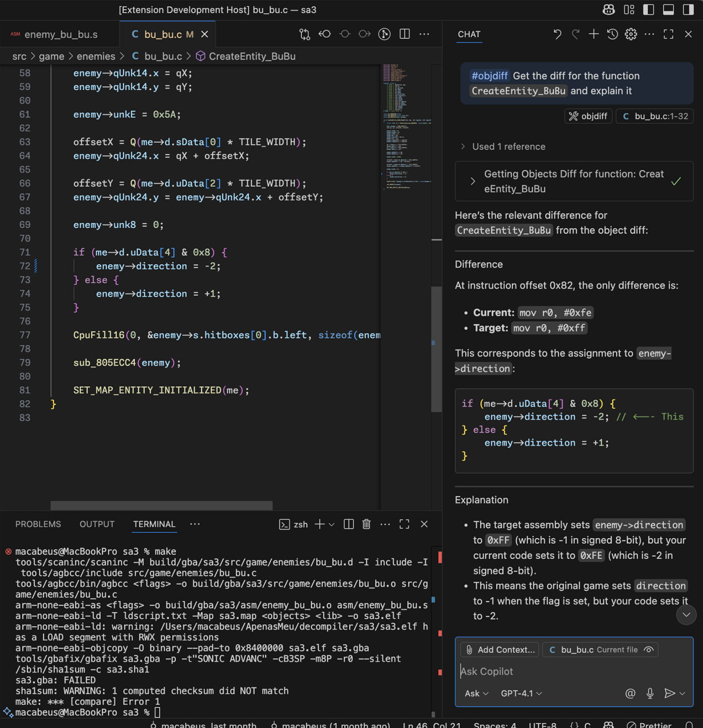Split the editor to the right
Viewport: 703px width, 728px height.
click(405, 34)
